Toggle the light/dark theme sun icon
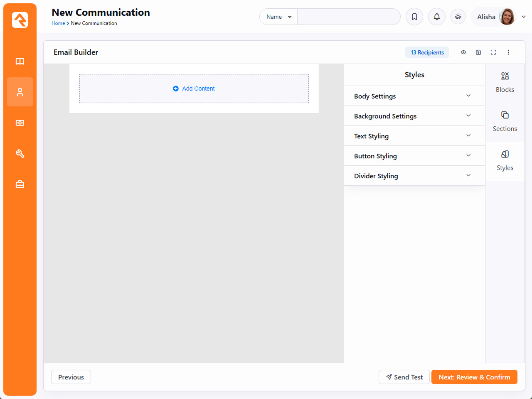Screen dimensions: 532x399 pyautogui.click(x=458, y=17)
